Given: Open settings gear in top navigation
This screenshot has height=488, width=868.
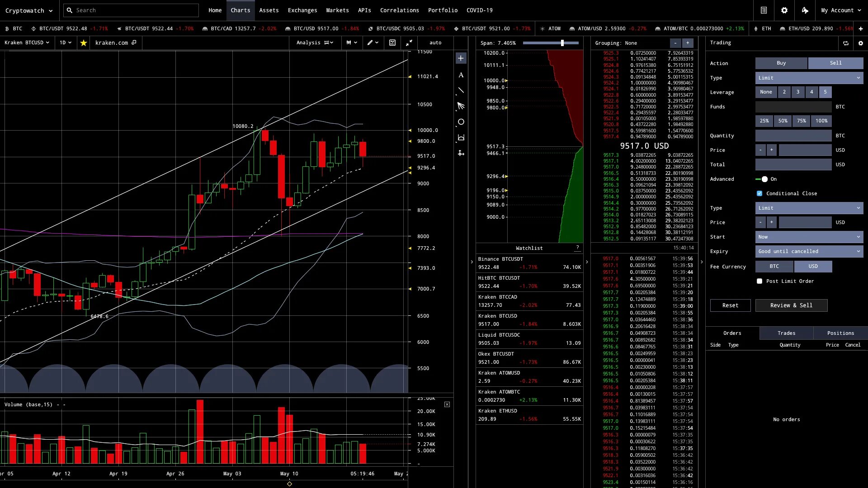Looking at the screenshot, I should pos(784,10).
